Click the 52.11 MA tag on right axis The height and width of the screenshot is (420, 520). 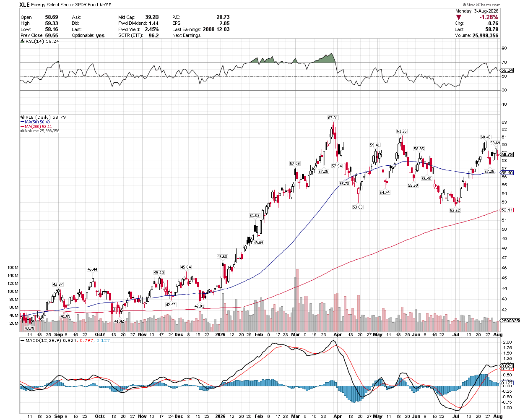pos(507,210)
